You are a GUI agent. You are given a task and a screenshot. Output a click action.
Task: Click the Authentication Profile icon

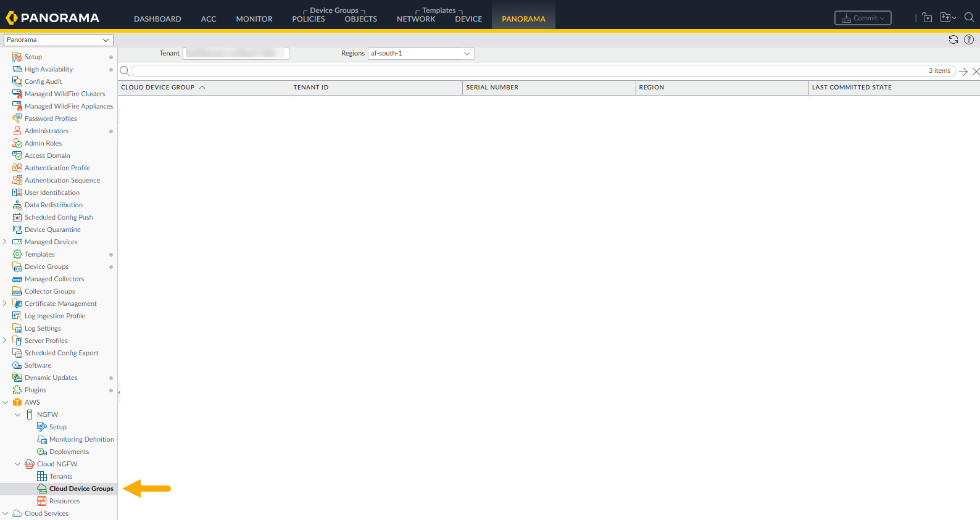click(x=17, y=168)
